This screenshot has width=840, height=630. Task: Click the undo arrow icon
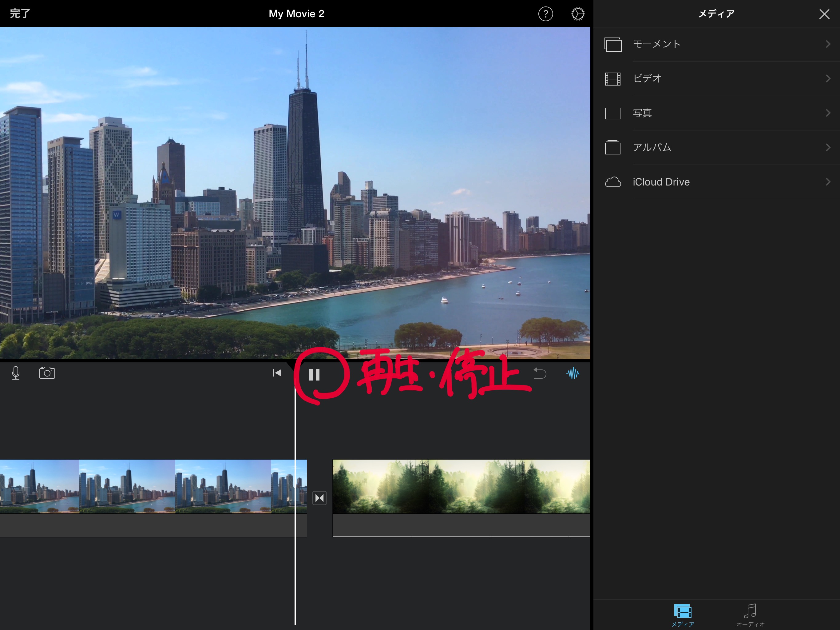click(540, 373)
